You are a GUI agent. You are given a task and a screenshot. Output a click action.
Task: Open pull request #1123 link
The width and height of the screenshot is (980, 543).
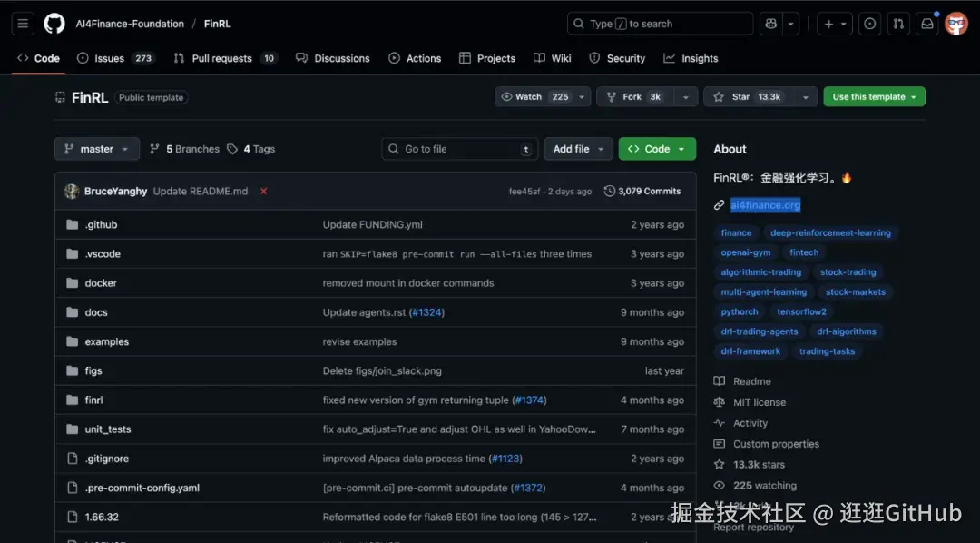click(x=505, y=459)
